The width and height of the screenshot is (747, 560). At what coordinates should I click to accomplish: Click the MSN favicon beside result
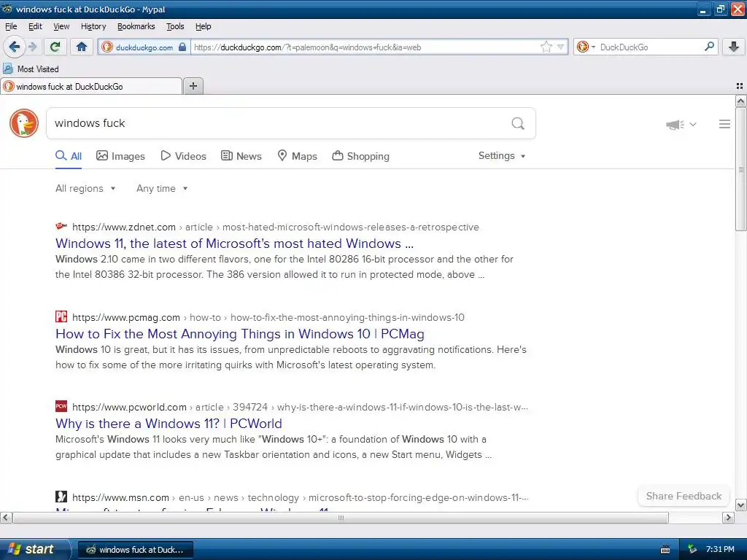pyautogui.click(x=61, y=497)
